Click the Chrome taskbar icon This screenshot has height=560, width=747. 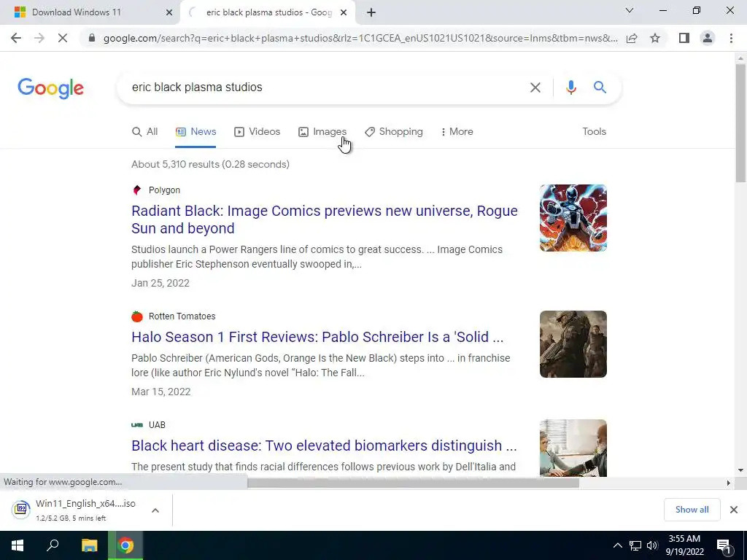[x=125, y=545]
